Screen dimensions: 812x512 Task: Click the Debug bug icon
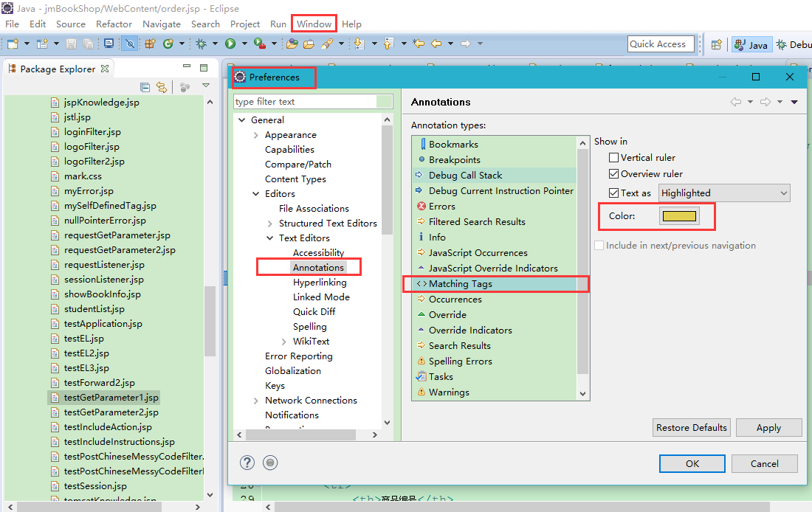(202, 44)
